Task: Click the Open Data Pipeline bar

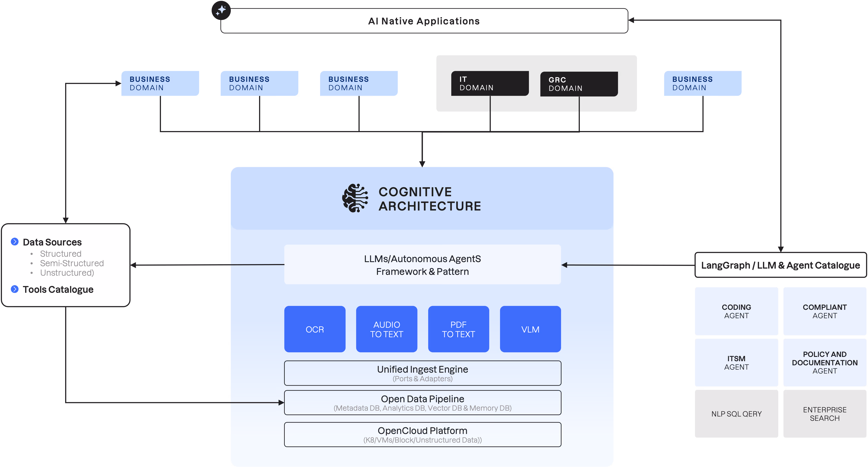Action: coord(422,403)
